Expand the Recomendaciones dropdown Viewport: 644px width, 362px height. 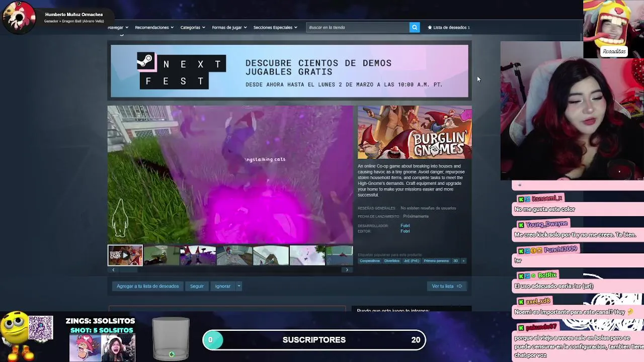(x=154, y=27)
